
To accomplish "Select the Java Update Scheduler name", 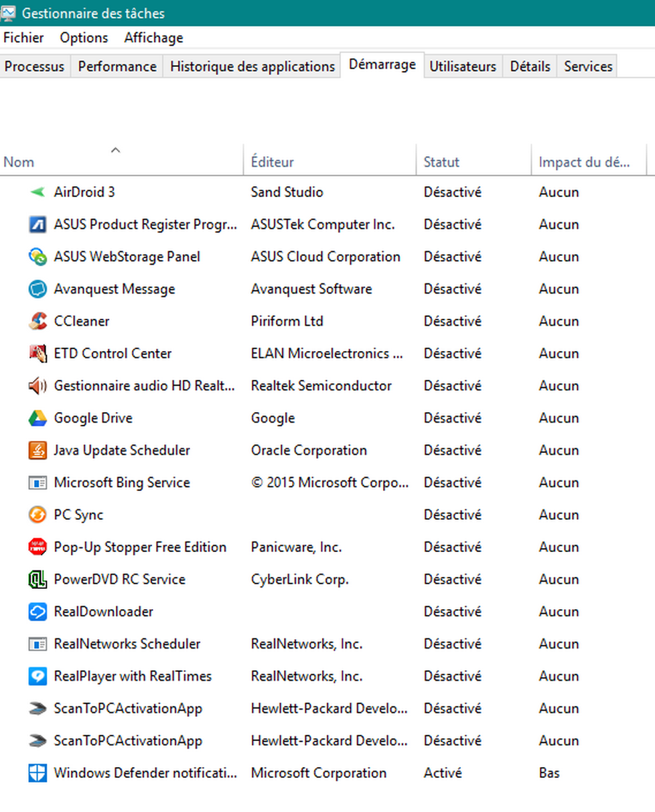I will click(x=122, y=450).
